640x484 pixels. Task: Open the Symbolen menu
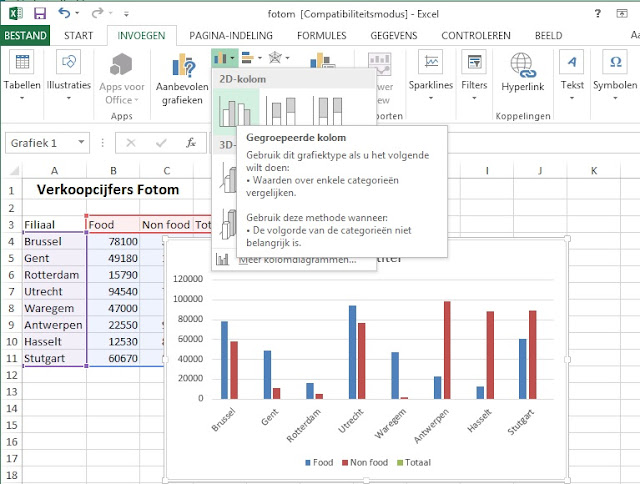point(615,75)
